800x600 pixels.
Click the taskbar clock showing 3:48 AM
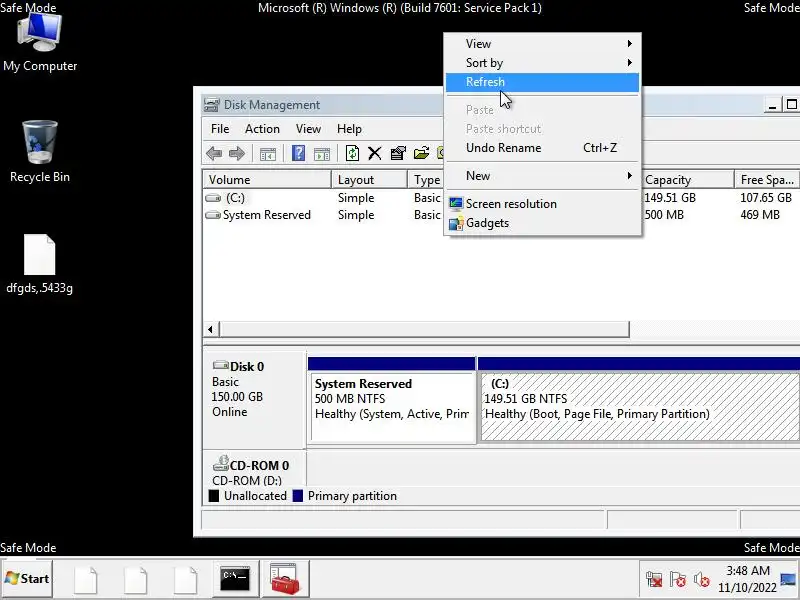(747, 579)
